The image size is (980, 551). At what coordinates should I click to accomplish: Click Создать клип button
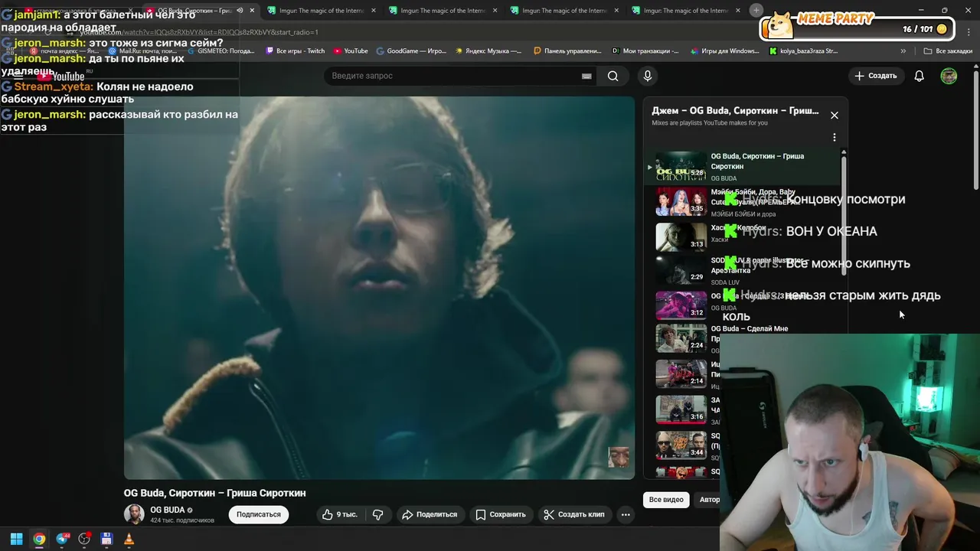pyautogui.click(x=574, y=514)
